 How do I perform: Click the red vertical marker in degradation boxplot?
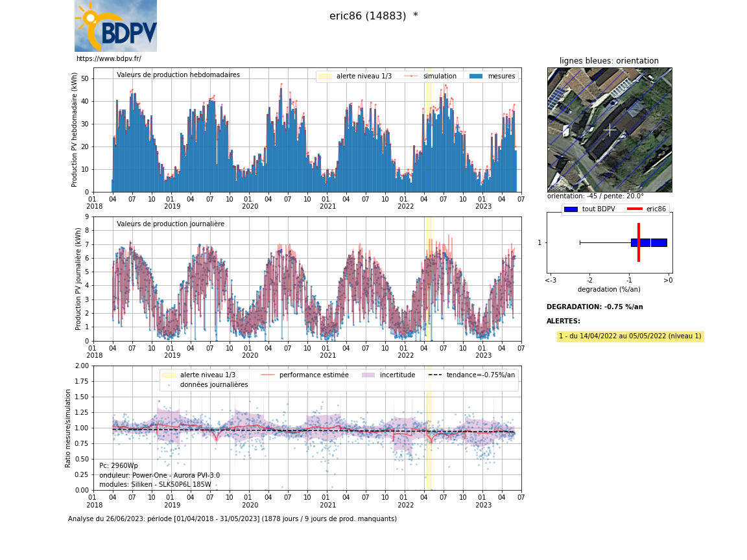[639, 242]
